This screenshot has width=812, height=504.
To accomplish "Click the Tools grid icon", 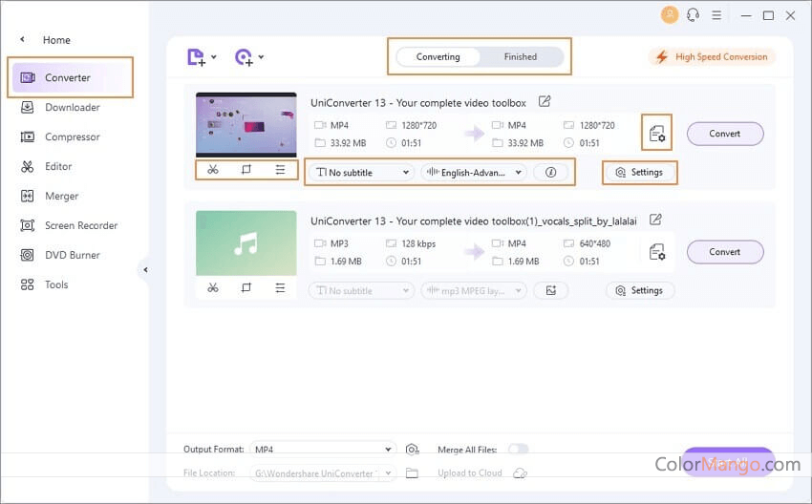I will click(27, 284).
